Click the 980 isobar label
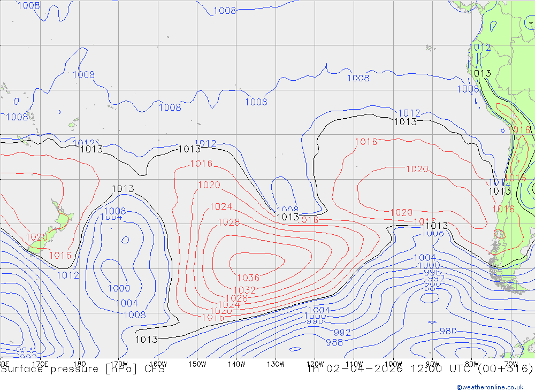This screenshot has height=392, width=535. (x=448, y=331)
